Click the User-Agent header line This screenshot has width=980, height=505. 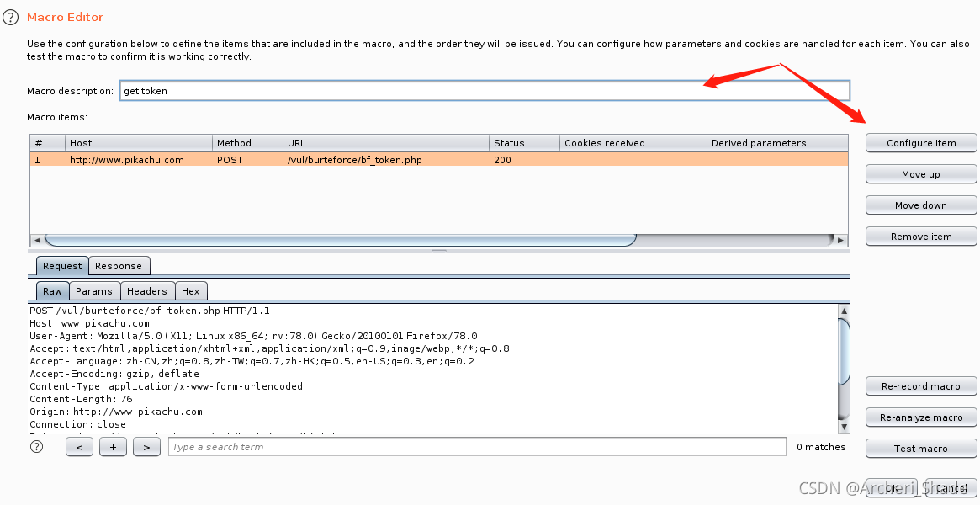pyautogui.click(x=253, y=336)
